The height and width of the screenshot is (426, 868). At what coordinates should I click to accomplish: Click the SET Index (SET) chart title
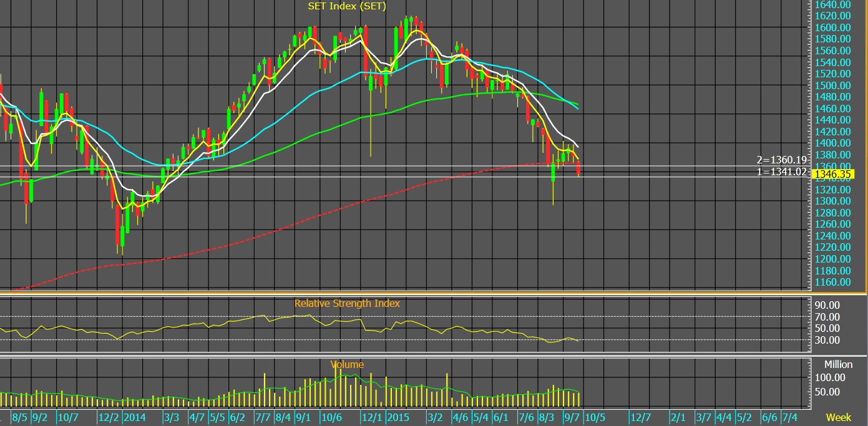coord(347,6)
